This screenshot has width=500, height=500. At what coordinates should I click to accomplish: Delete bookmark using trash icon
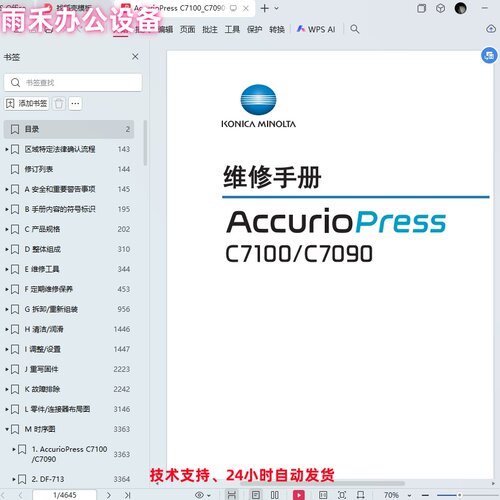[x=59, y=103]
